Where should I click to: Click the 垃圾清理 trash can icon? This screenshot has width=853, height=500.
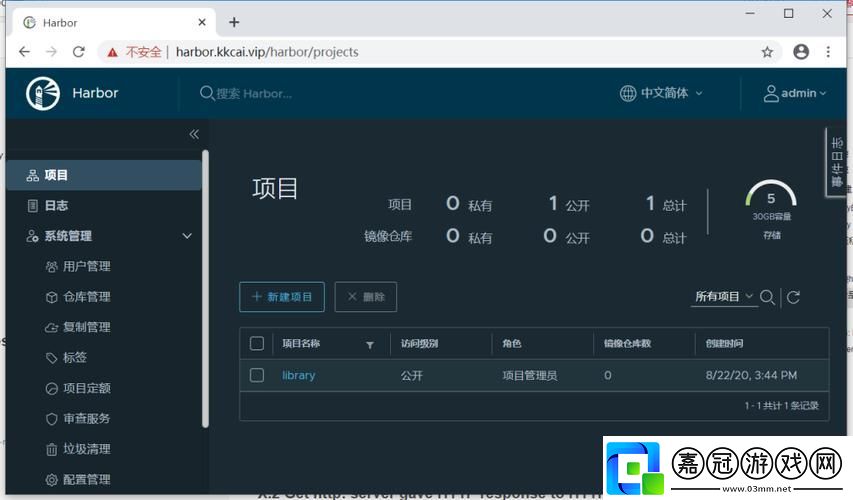coord(51,449)
